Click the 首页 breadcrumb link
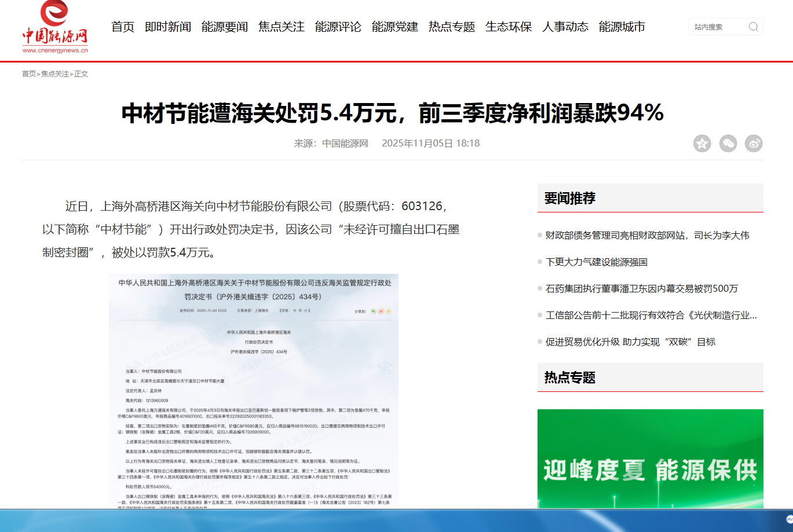The height and width of the screenshot is (532, 793). [x=29, y=74]
